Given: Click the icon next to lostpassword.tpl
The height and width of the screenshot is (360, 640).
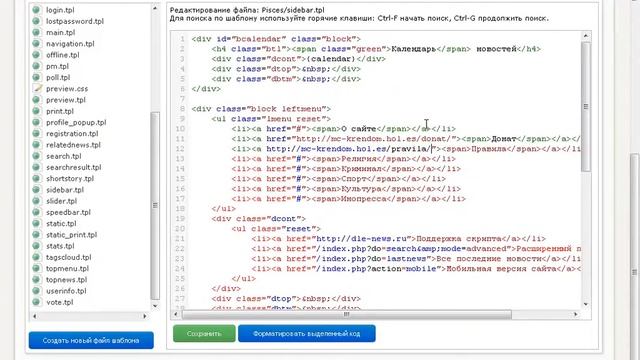Looking at the screenshot, I should coord(36,21).
